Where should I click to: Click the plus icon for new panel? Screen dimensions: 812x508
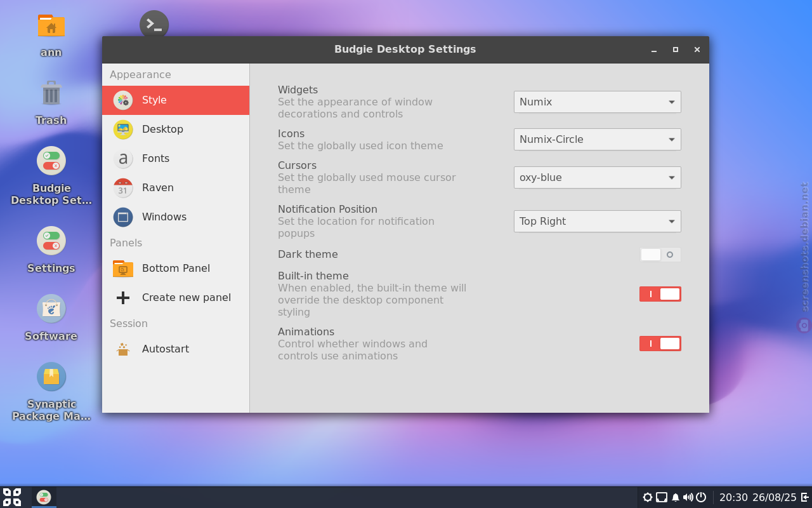pyautogui.click(x=123, y=298)
